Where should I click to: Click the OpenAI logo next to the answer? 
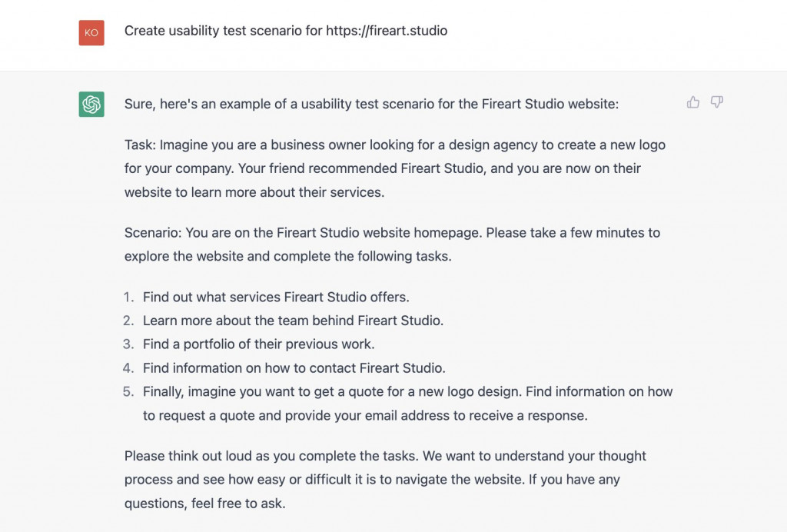[91, 104]
